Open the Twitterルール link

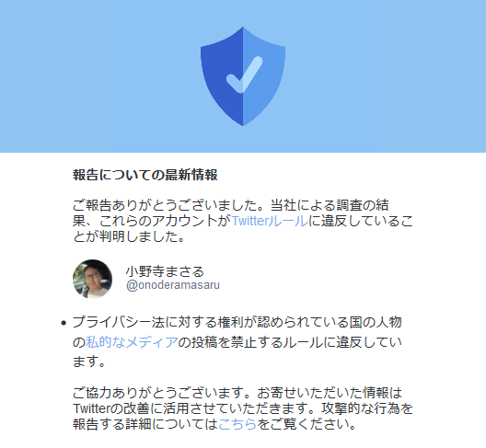(x=270, y=221)
